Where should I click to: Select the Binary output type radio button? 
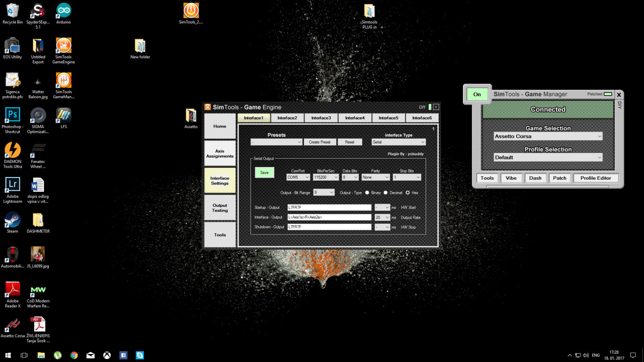point(367,193)
